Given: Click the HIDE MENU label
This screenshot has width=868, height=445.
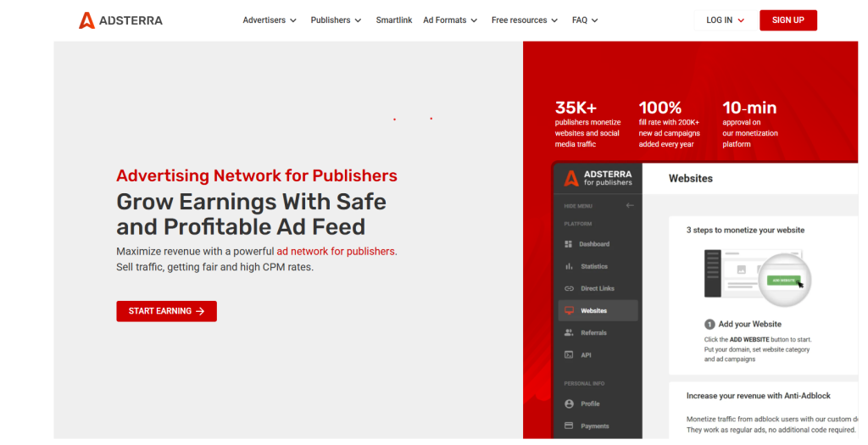Looking at the screenshot, I should point(578,206).
